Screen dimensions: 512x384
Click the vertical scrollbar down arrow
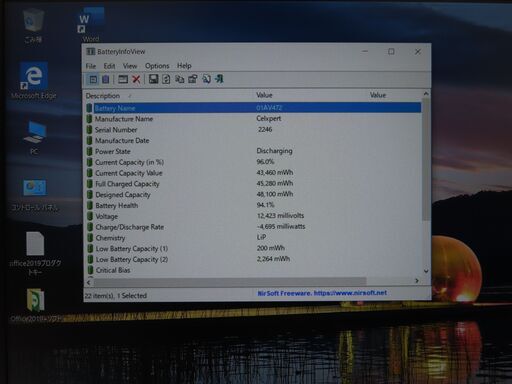[426, 271]
